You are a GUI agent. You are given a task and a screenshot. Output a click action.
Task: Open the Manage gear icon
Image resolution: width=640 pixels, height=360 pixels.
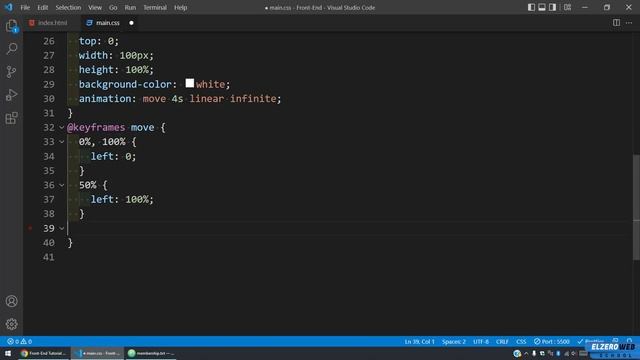coord(11,324)
